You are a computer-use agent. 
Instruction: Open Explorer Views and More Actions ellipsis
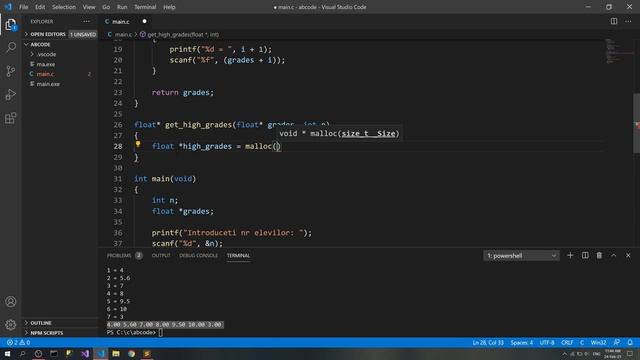(x=86, y=21)
